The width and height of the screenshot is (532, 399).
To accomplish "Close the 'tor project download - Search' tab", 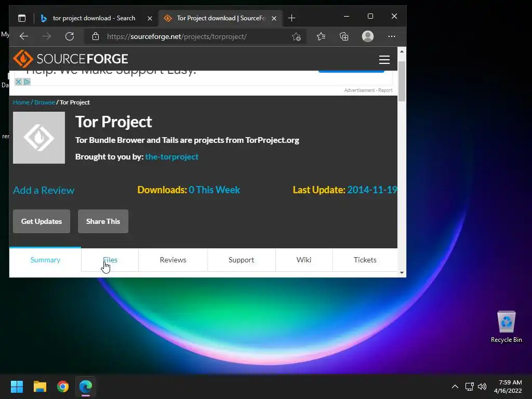I will coord(150,18).
